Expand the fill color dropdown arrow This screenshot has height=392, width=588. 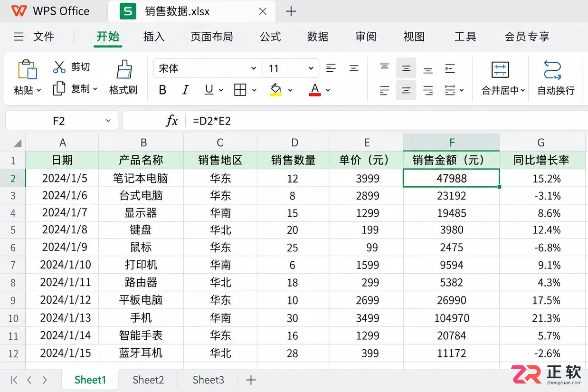(x=290, y=90)
